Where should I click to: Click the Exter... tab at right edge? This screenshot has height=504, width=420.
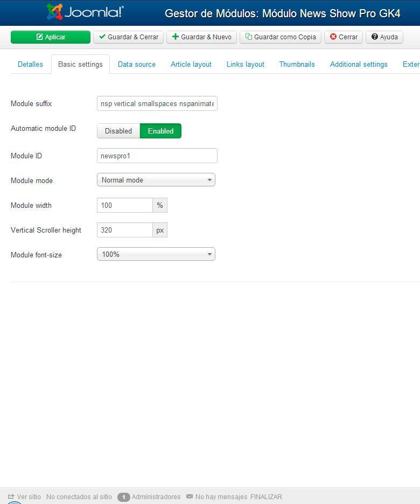[411, 64]
